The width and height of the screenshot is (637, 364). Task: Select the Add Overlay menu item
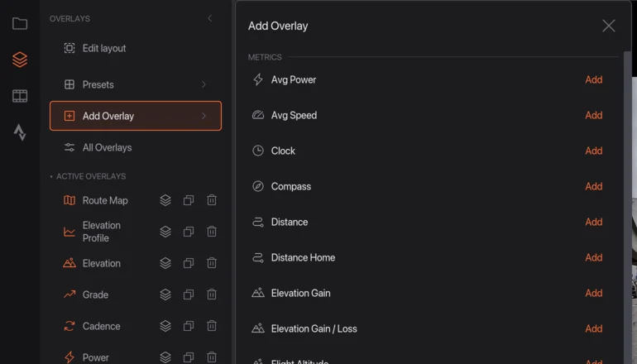tap(136, 116)
